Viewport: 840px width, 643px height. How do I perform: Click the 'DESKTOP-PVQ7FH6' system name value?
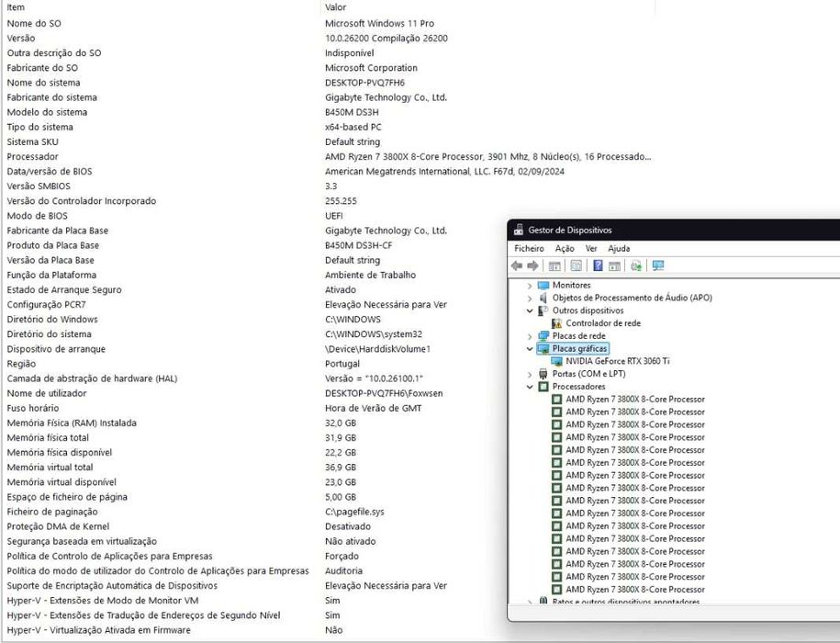pyautogui.click(x=364, y=83)
